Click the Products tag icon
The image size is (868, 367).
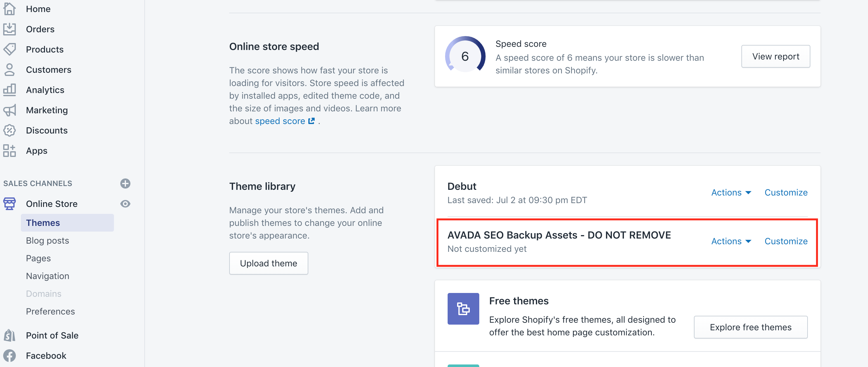coord(9,49)
